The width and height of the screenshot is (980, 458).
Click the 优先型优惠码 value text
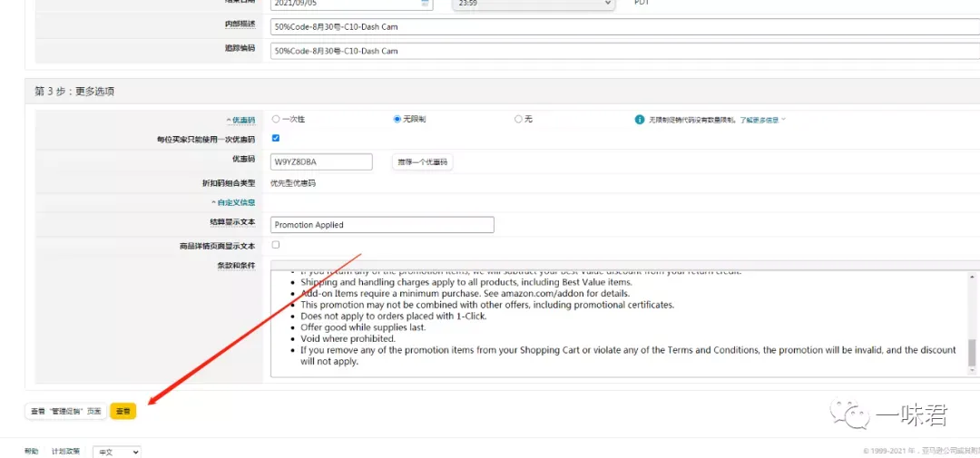coord(293,184)
